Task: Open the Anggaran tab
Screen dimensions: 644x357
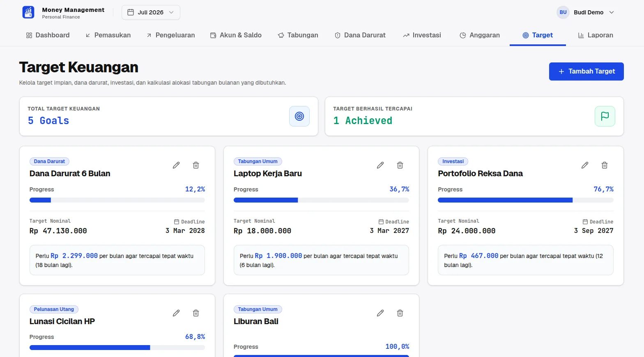Action: 480,35
